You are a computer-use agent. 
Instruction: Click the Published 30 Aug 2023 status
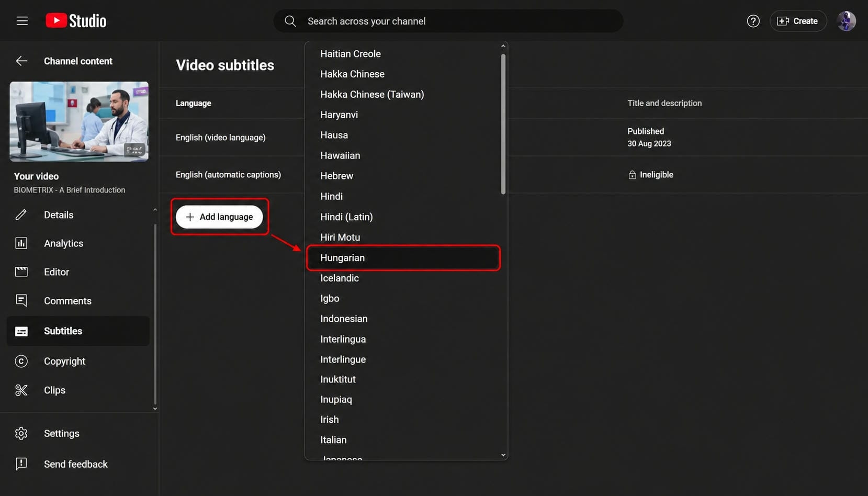[649, 137]
